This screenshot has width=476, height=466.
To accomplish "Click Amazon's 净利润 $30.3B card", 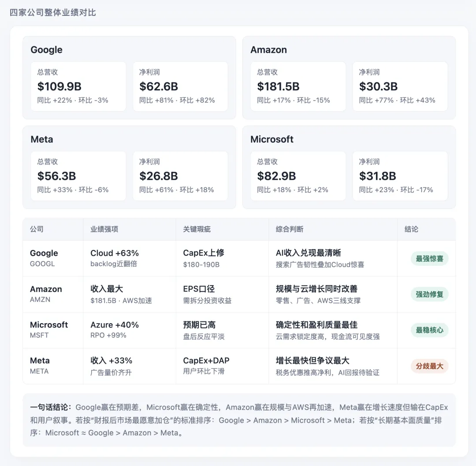I will click(400, 86).
